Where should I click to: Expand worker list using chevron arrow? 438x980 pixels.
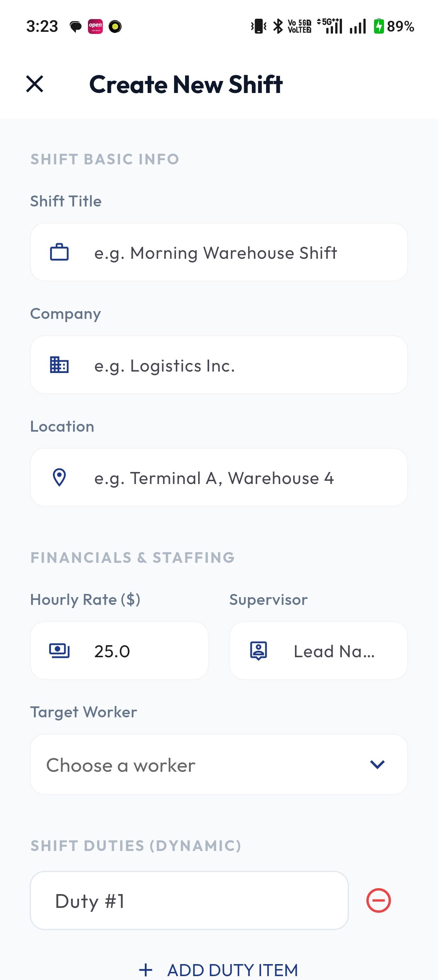pos(377,765)
